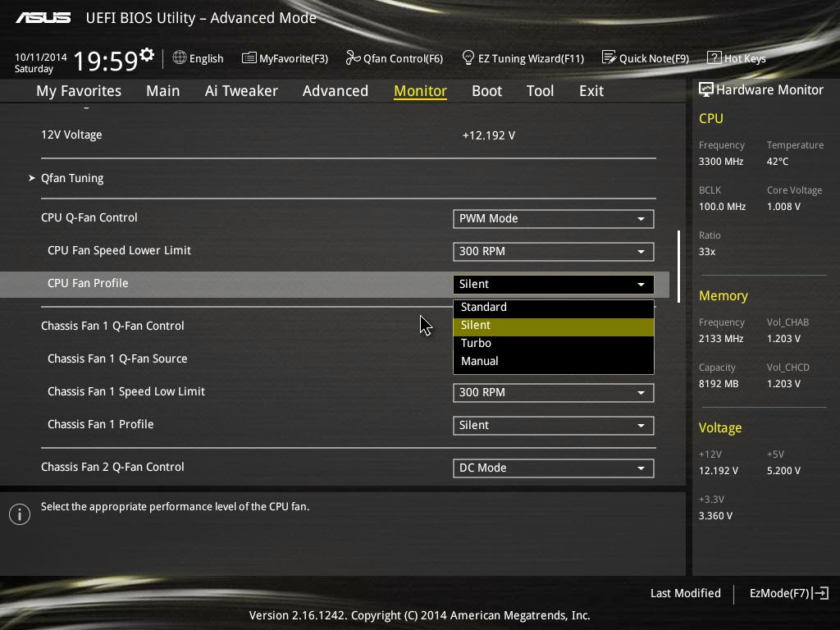Open Quick Note (F9)
This screenshot has width=840, height=630.
[646, 57]
